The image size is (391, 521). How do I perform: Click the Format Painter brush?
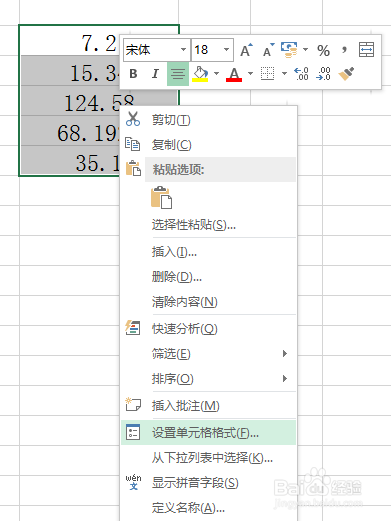coord(346,74)
